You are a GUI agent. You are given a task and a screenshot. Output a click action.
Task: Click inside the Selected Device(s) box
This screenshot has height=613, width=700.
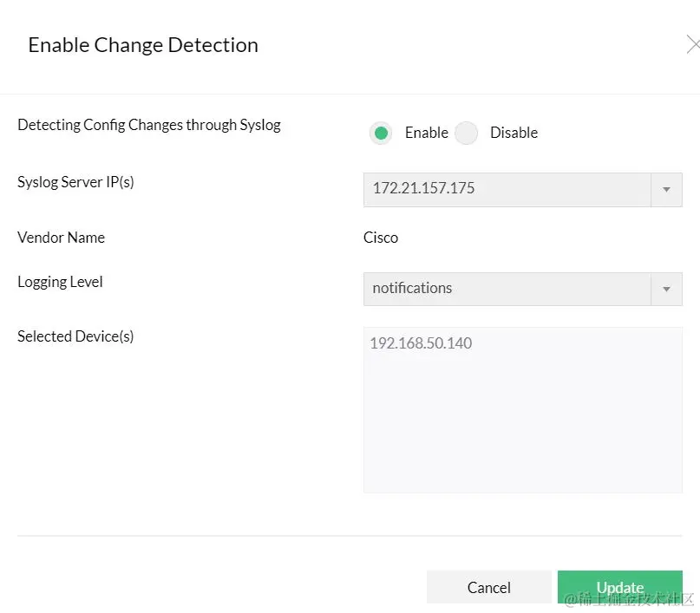click(520, 408)
